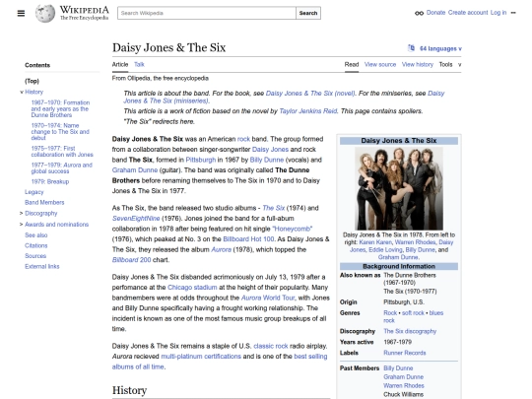The height and width of the screenshot is (399, 532).
Task: Open The Six discography link
Action: coord(410,331)
